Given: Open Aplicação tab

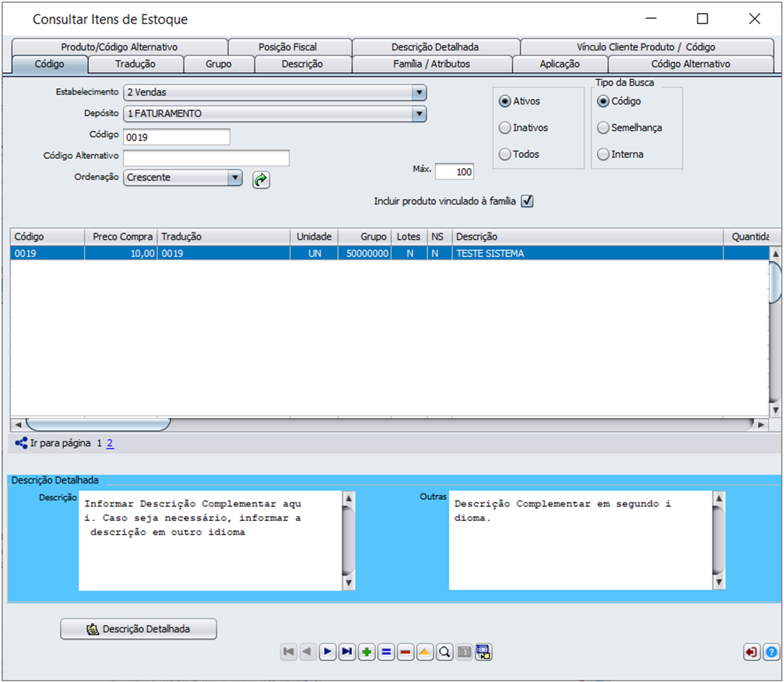Looking at the screenshot, I should pos(559,64).
